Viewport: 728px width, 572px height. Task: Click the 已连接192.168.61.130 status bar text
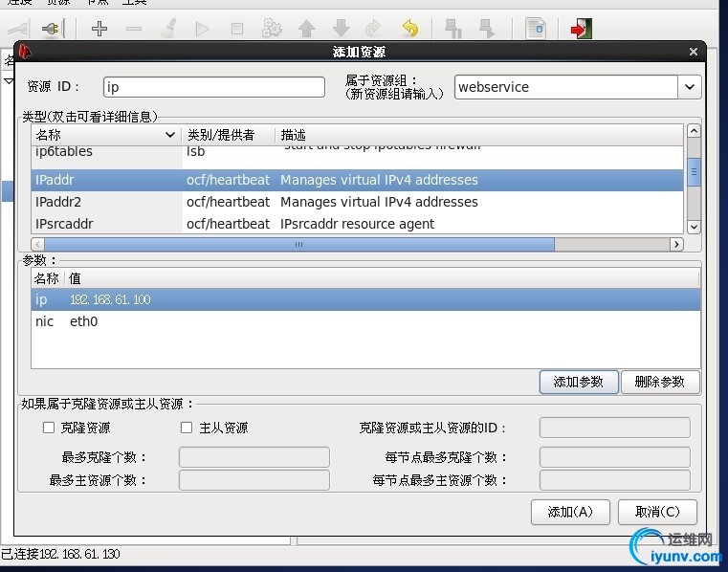[x=60, y=554]
